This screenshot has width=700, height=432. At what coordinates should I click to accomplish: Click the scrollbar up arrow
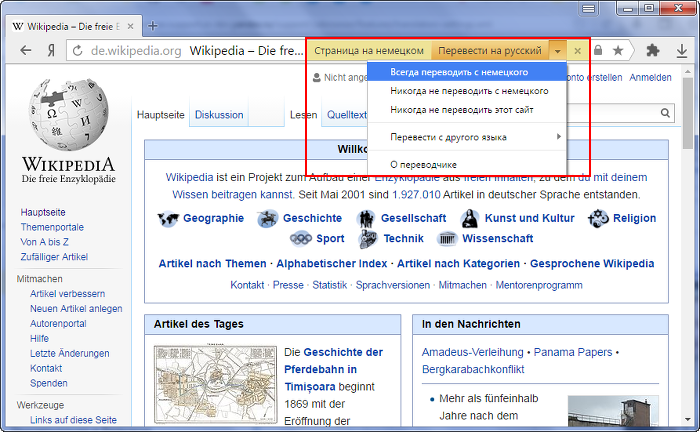click(688, 71)
